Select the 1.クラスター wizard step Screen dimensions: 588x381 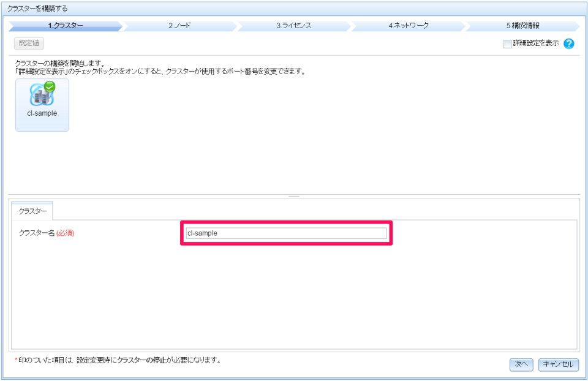click(64, 26)
